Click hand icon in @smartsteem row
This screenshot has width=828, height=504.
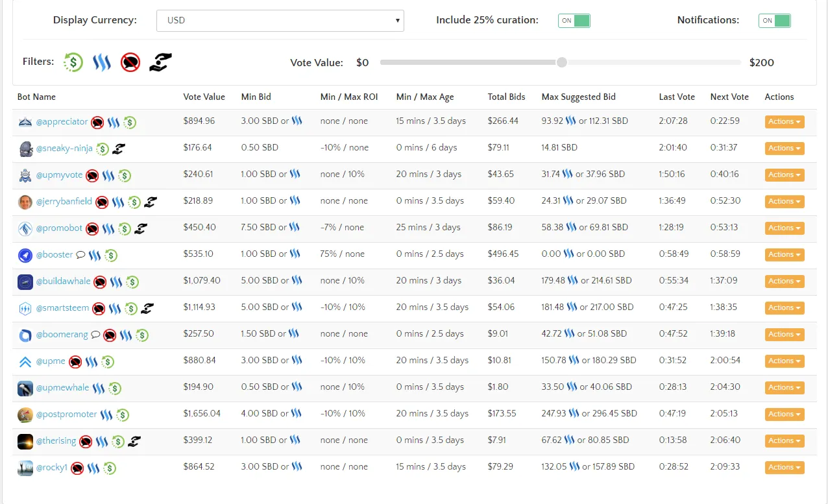[147, 308]
